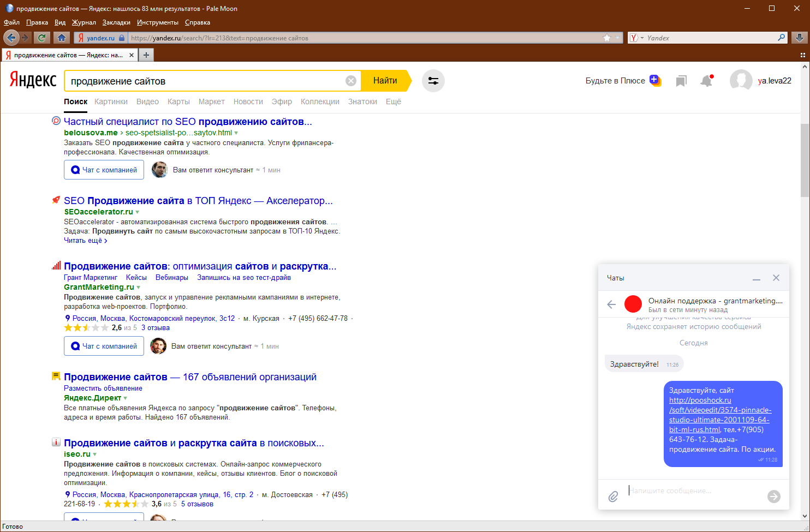Click the Яндекс logo
This screenshot has height=532, width=810.
tap(33, 80)
